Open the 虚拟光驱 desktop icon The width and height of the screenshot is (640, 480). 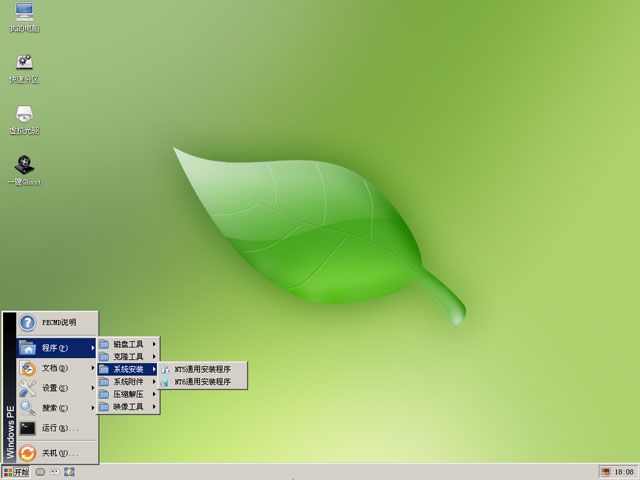(x=24, y=120)
